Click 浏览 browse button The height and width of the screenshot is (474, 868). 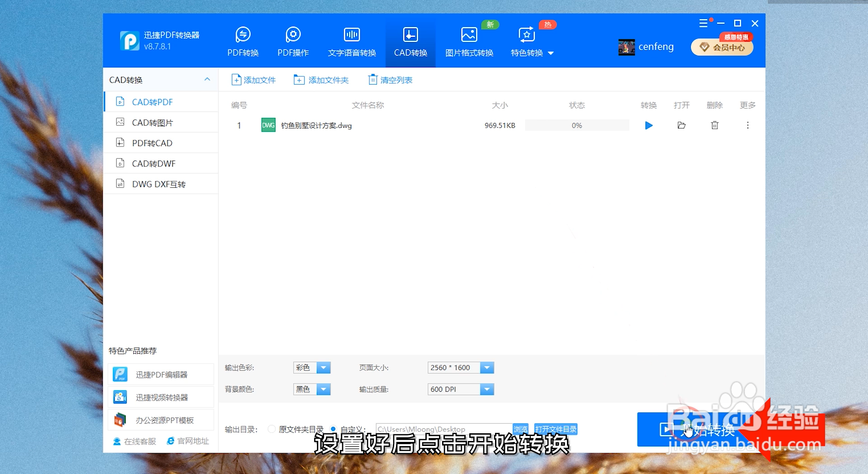tap(520, 429)
